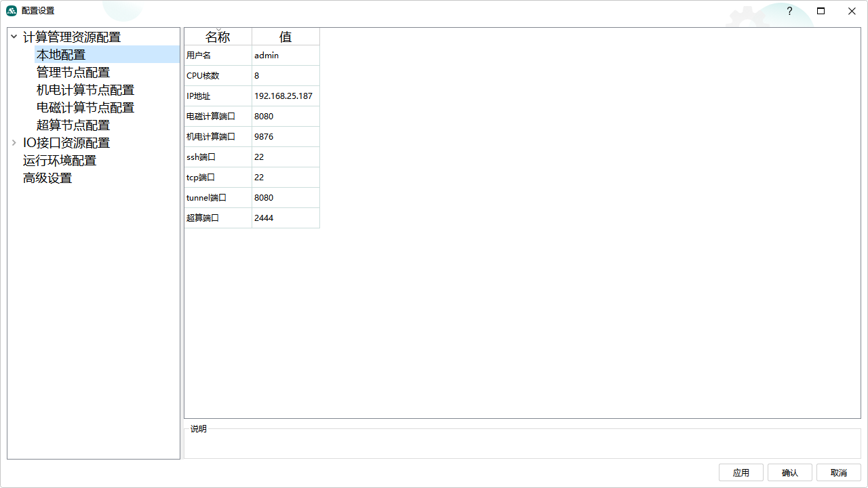Select 超算节点配置 in sidebar
Image resolution: width=868 pixels, height=488 pixels.
pos(73,125)
